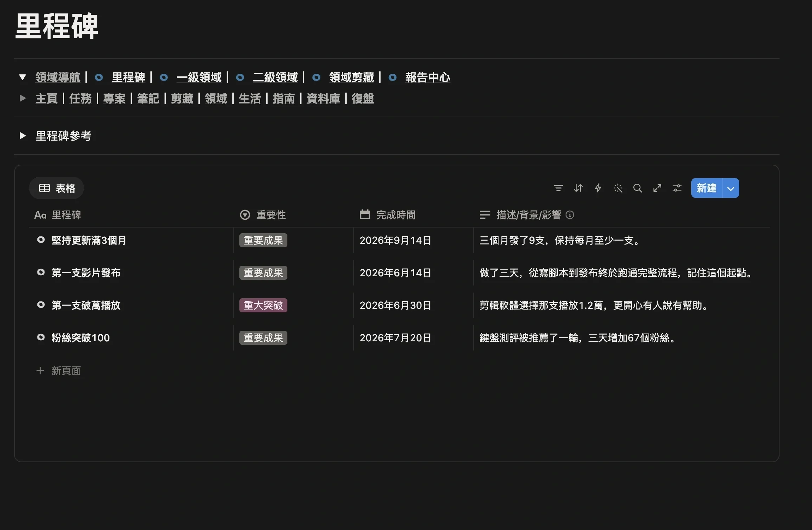The height and width of the screenshot is (530, 812).
Task: Open the 資料庫 link in navigation
Action: click(x=323, y=98)
